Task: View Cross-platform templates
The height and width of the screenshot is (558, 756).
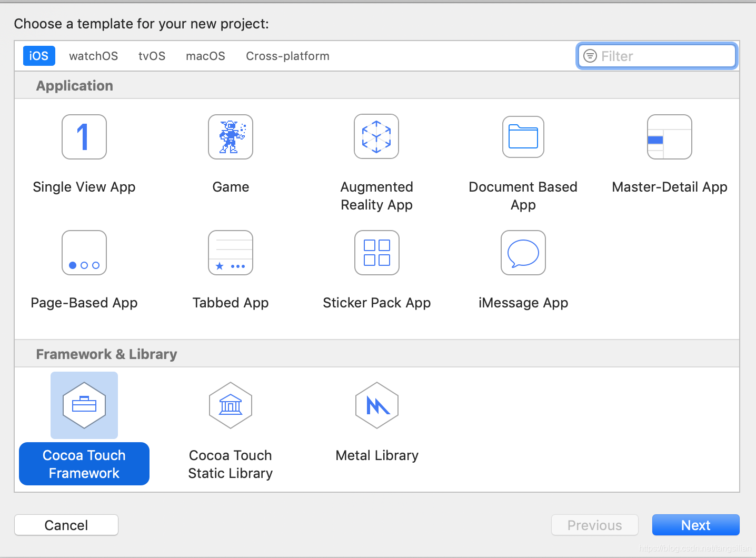Action: (287, 56)
